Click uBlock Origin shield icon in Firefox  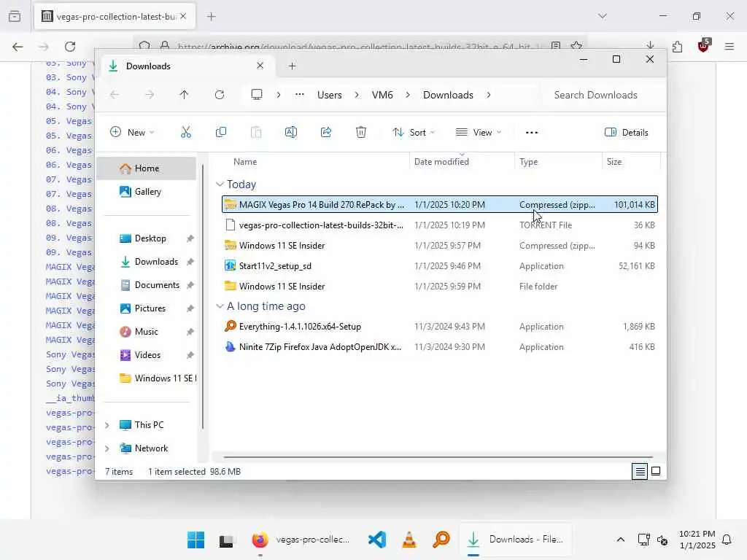pos(704,46)
